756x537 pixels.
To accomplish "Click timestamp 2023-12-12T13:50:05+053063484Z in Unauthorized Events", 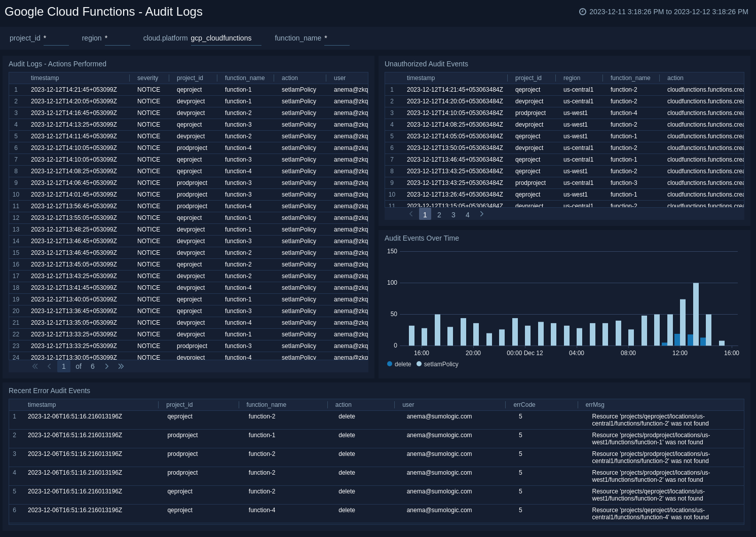I will click(x=455, y=148).
